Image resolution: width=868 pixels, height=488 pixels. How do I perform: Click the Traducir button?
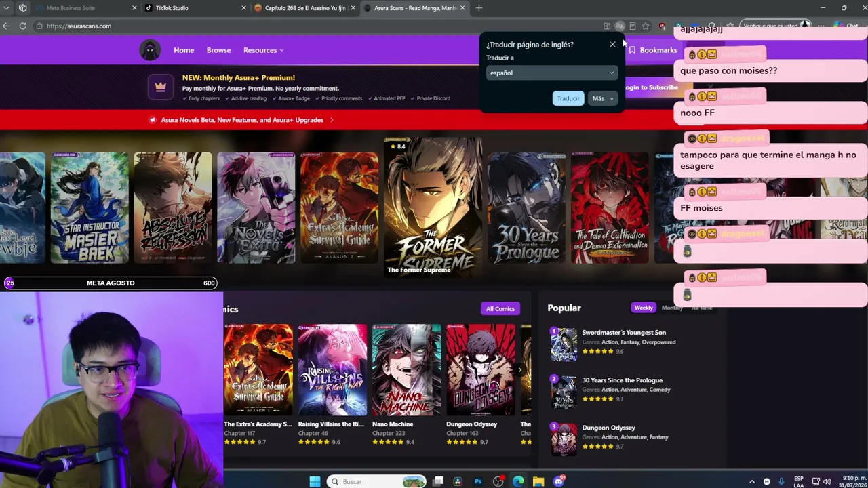568,98
